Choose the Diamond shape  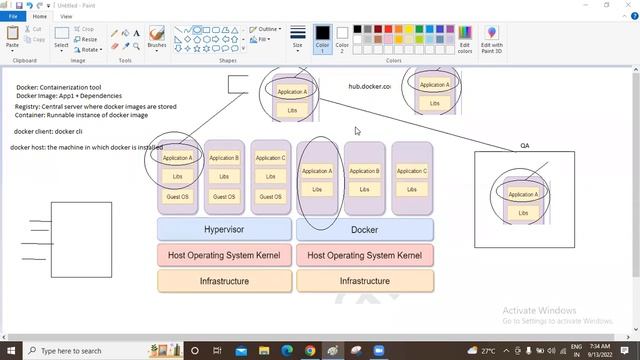(x=187, y=40)
